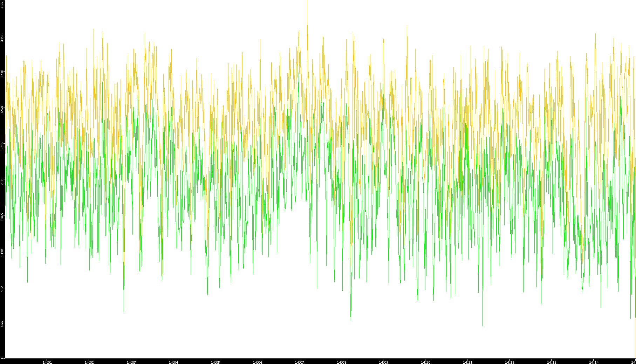Screen dimensions: 636x364
Task: Select the 14:03 time tick
Action: pos(131,362)
